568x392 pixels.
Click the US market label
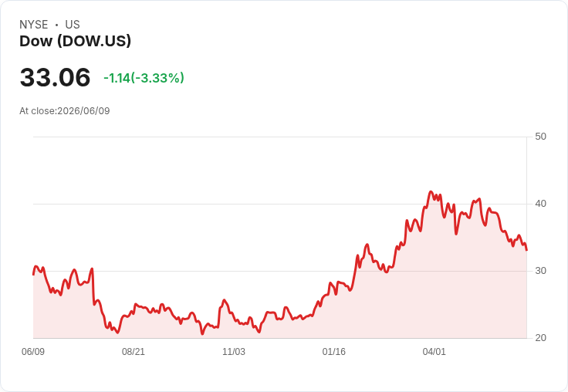(73, 25)
